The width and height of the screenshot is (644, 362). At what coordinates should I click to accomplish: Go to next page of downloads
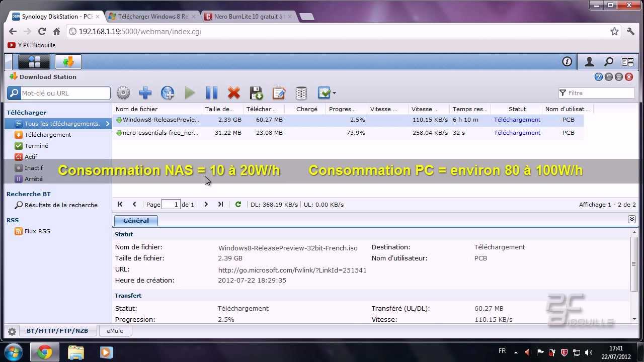tap(206, 205)
